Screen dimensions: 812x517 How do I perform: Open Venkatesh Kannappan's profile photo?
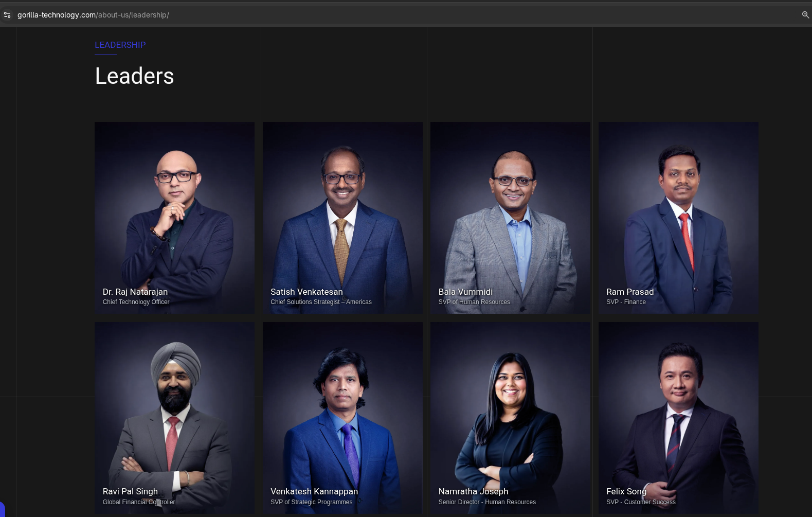342,418
